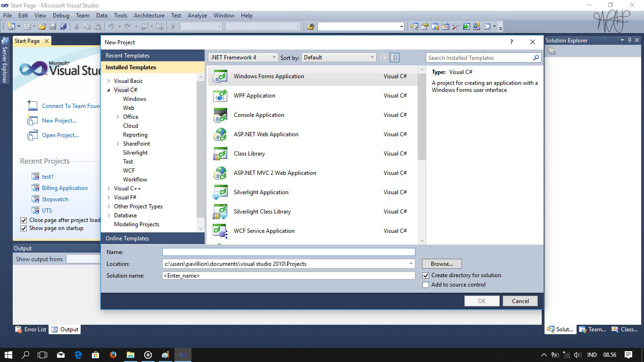Open the Architecture menu
The width and height of the screenshot is (644, 362).
tap(149, 16)
